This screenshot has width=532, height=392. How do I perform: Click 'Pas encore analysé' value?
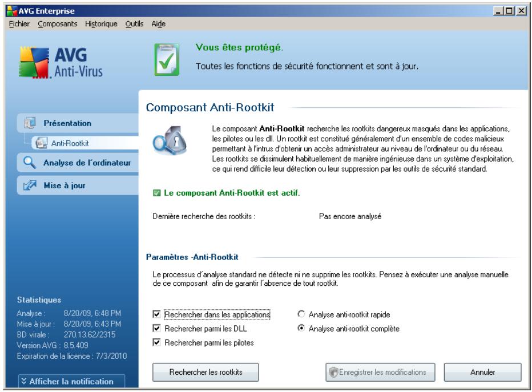point(350,216)
